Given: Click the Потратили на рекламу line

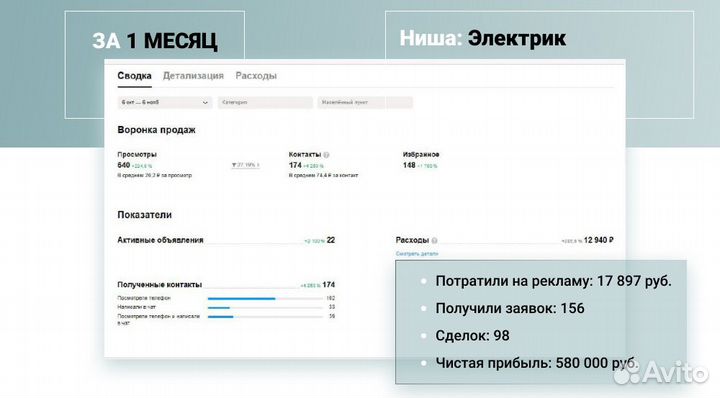Looking at the screenshot, I should pyautogui.click(x=553, y=281).
